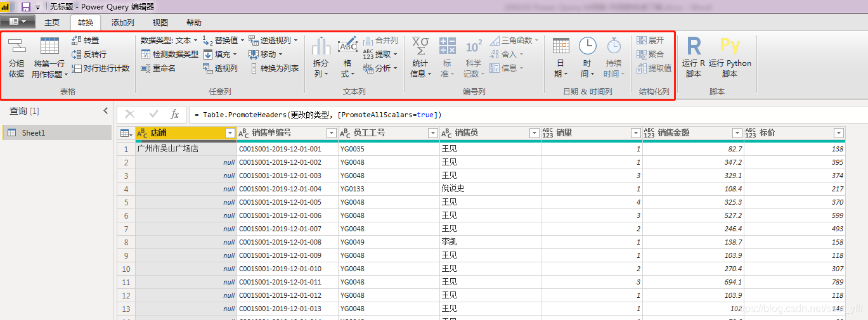Screen dimensions: 868x320
Task: Click the 拆分列 (Split Column) icon
Action: (321, 46)
